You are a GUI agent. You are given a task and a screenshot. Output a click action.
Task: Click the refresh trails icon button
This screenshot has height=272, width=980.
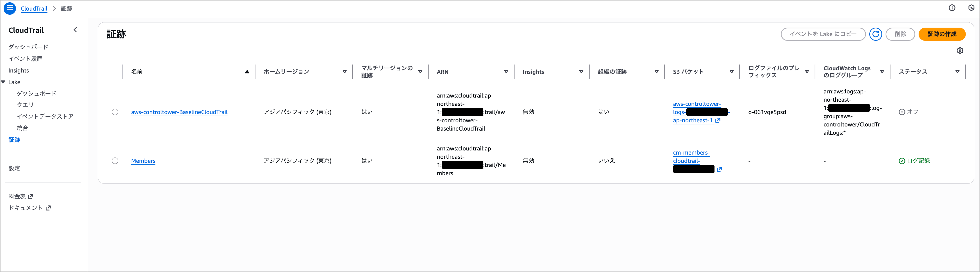875,34
